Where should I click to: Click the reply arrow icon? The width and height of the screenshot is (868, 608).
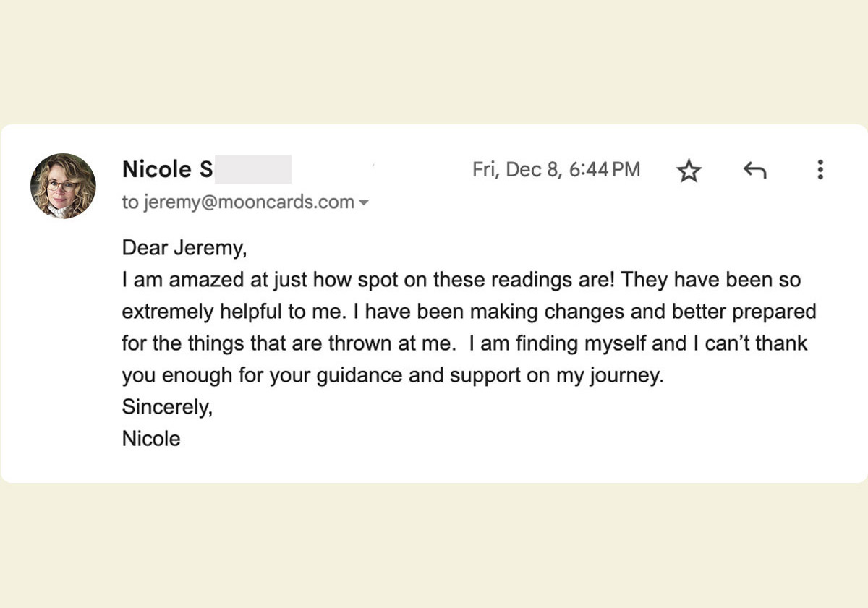pyautogui.click(x=754, y=171)
